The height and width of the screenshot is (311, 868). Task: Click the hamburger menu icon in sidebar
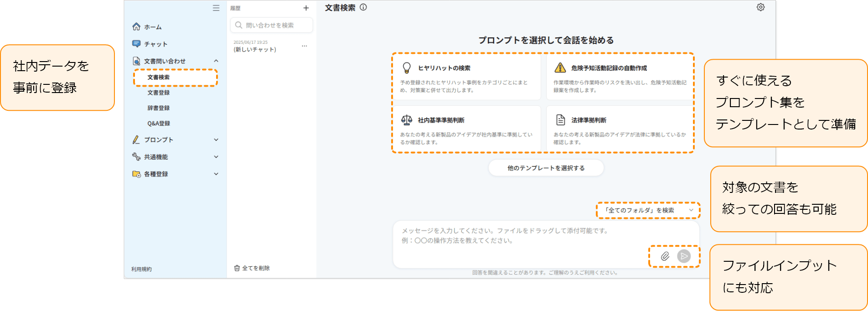pyautogui.click(x=216, y=8)
